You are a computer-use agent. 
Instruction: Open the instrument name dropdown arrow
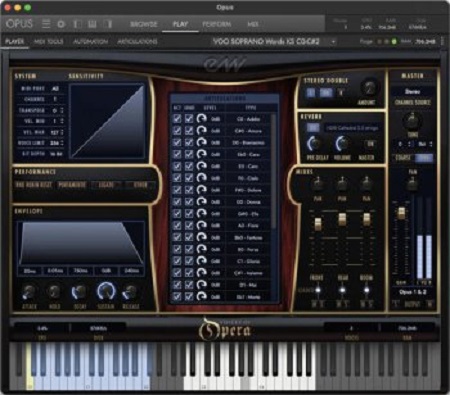pos(333,42)
